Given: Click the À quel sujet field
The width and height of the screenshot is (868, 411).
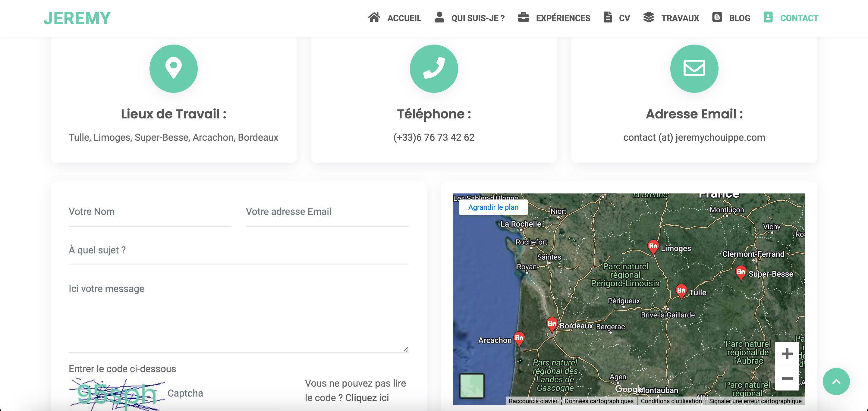Looking at the screenshot, I should [x=238, y=250].
